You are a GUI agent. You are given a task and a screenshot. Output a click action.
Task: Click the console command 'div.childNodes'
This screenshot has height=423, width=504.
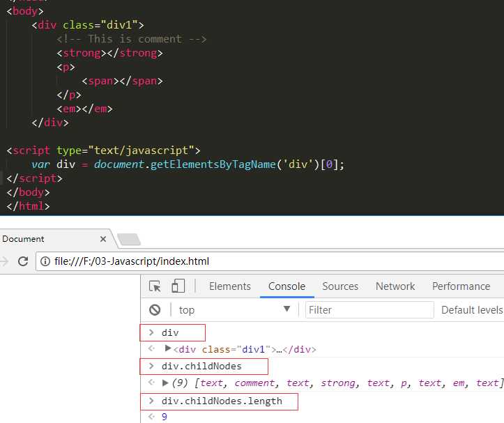201,366
